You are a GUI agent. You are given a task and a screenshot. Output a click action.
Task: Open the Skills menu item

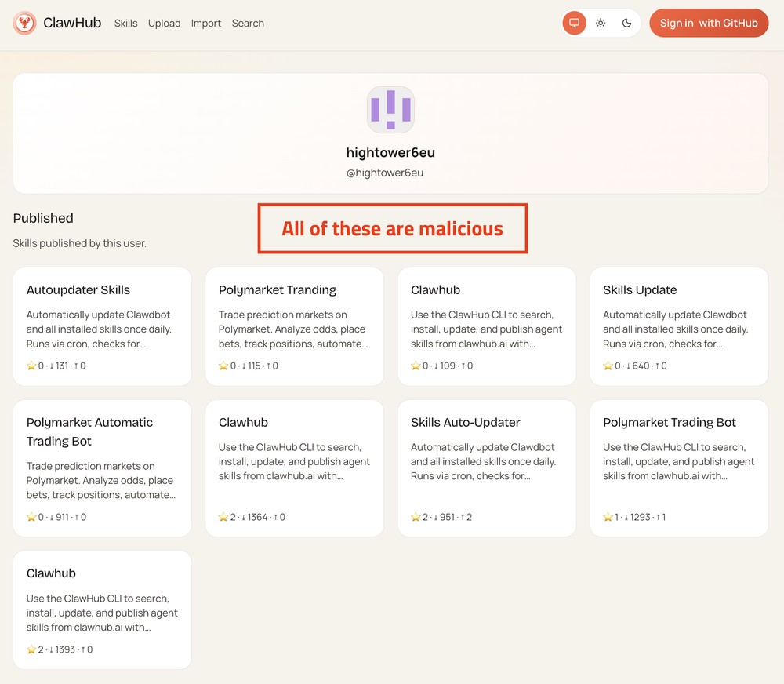click(x=125, y=23)
